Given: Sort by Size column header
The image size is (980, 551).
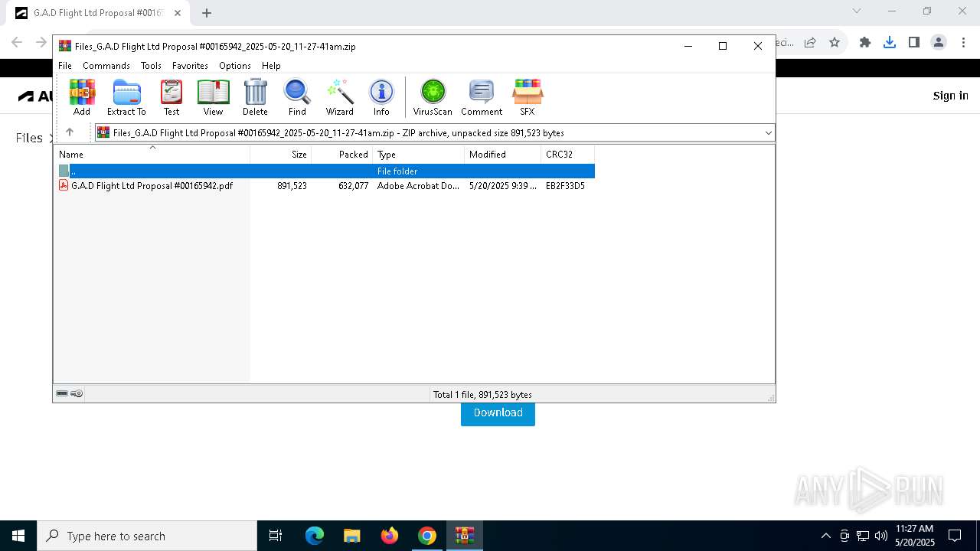Looking at the screenshot, I should [x=281, y=155].
